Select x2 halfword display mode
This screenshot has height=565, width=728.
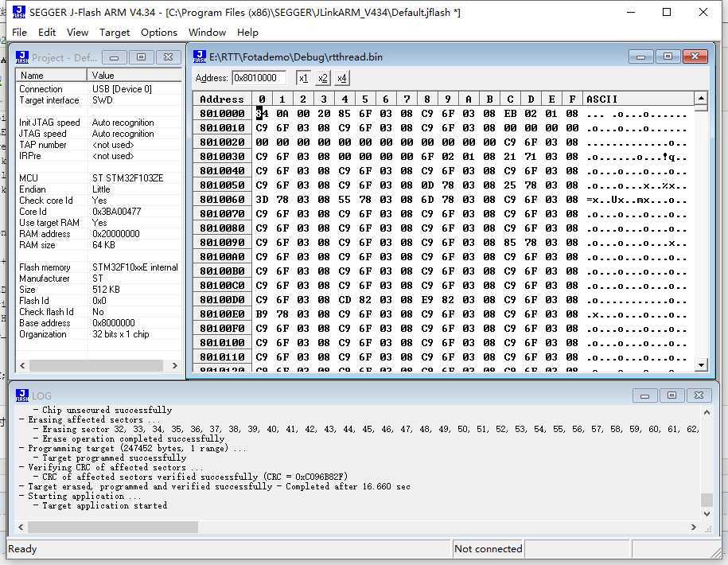click(x=323, y=78)
